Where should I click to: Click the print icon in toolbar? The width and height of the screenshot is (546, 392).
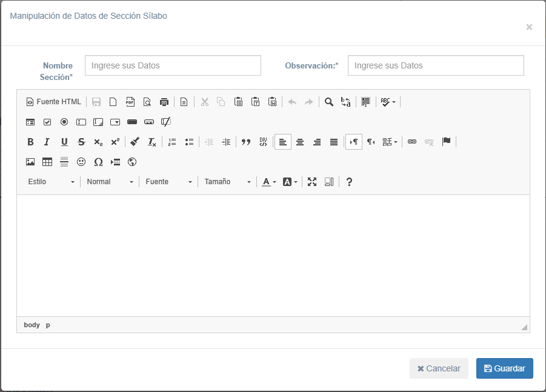coord(164,102)
